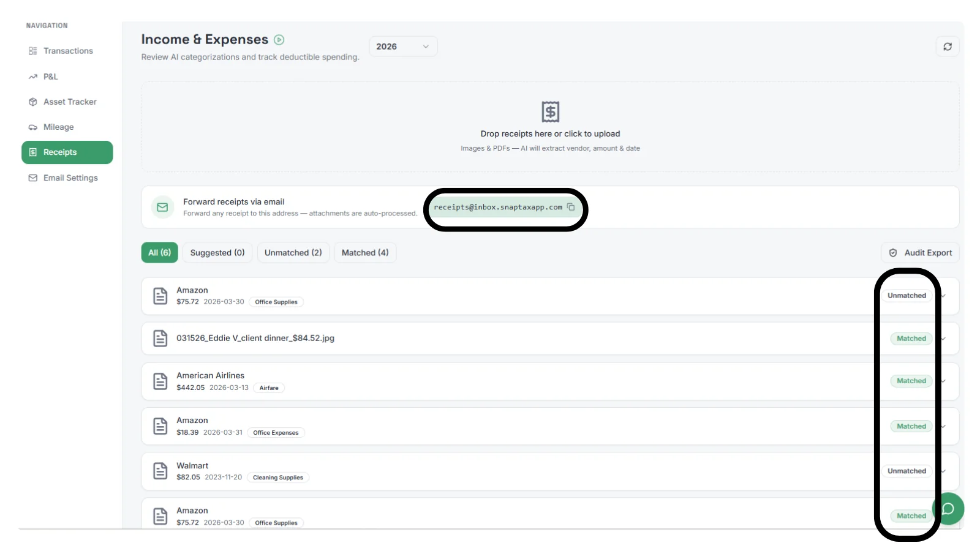
Task: Expand the American Airlines receipt chevron
Action: 944,381
